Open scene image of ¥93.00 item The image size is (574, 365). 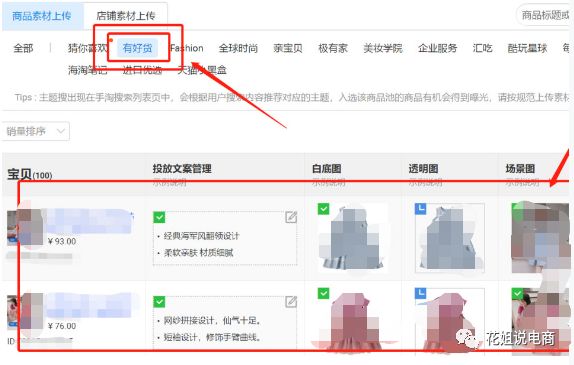point(541,238)
